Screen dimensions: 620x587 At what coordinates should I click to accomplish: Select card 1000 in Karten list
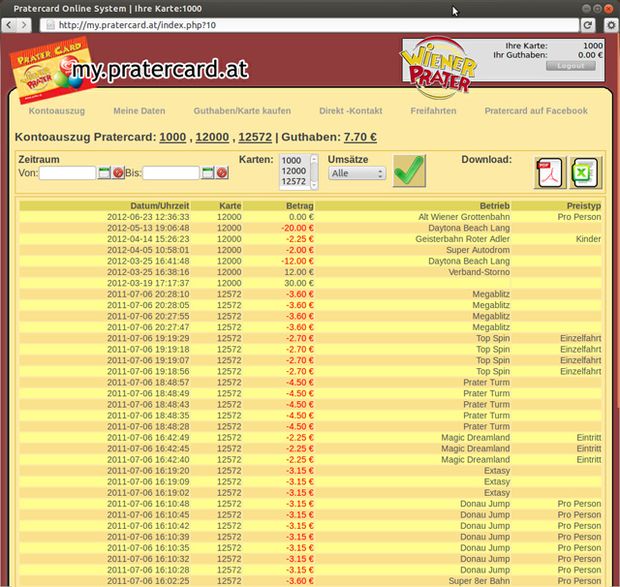pos(291,160)
